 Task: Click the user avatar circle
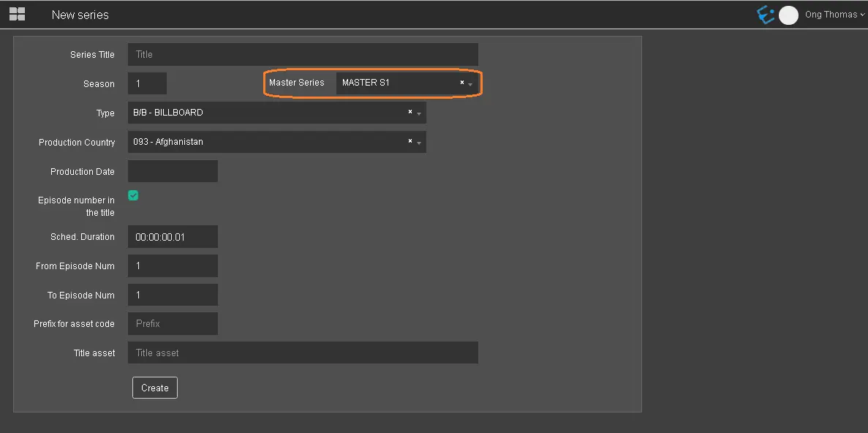788,15
